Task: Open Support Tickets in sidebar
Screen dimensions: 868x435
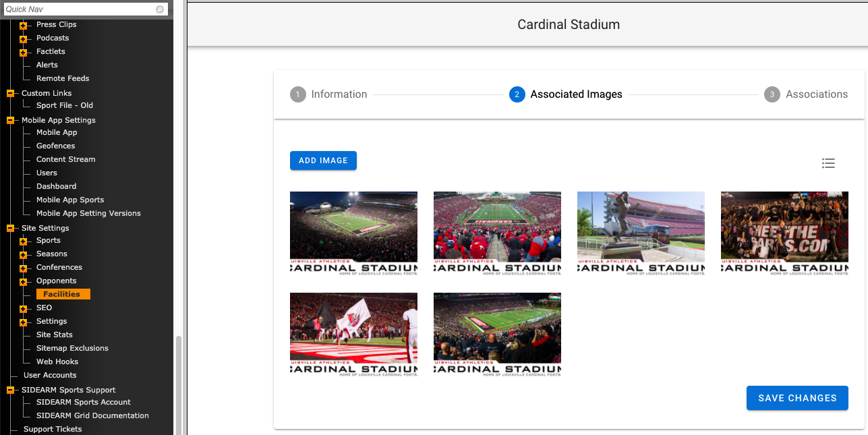Action: click(x=53, y=429)
